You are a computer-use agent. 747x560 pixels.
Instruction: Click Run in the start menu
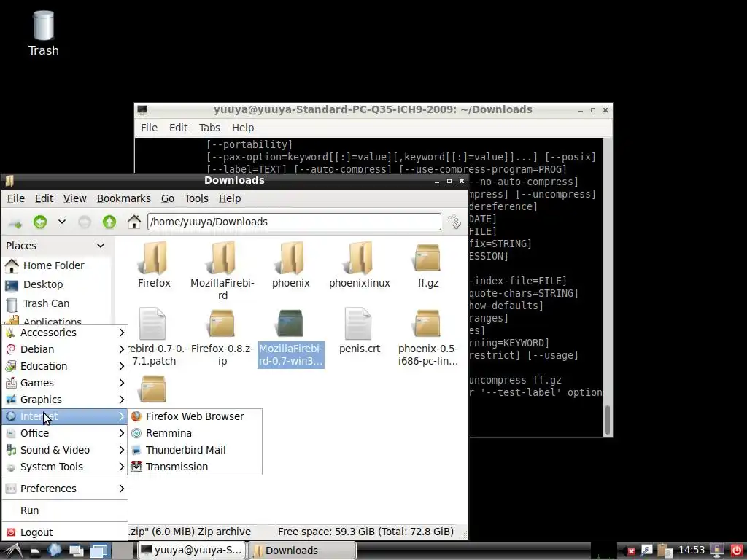[65, 510]
